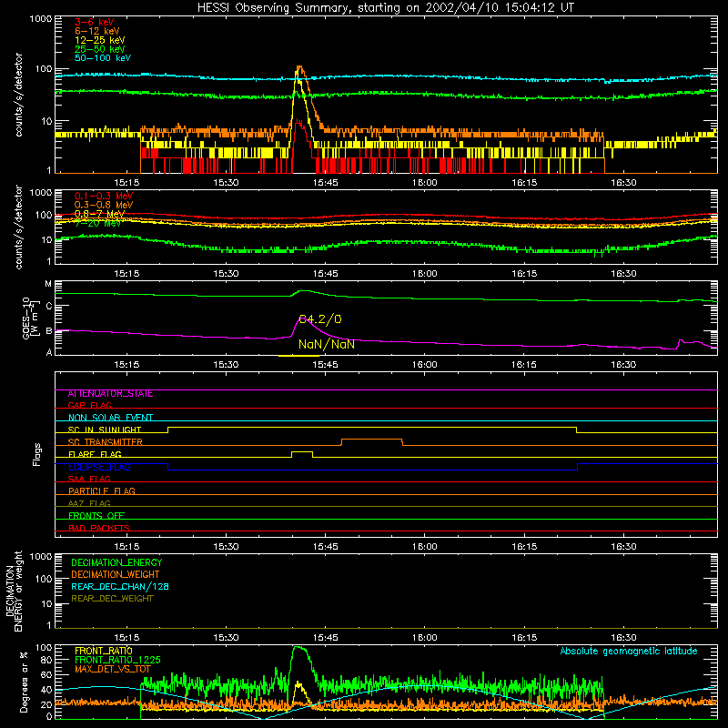728x728 pixels.
Task: Select the "ATTENUATOR_STATE" flag label
Action: pyautogui.click(x=110, y=394)
